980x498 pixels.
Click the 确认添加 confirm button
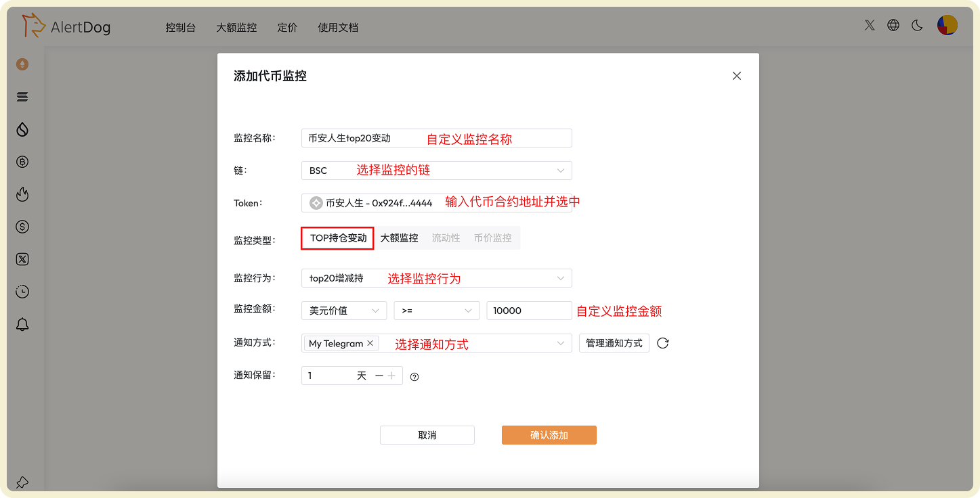[x=549, y=435]
